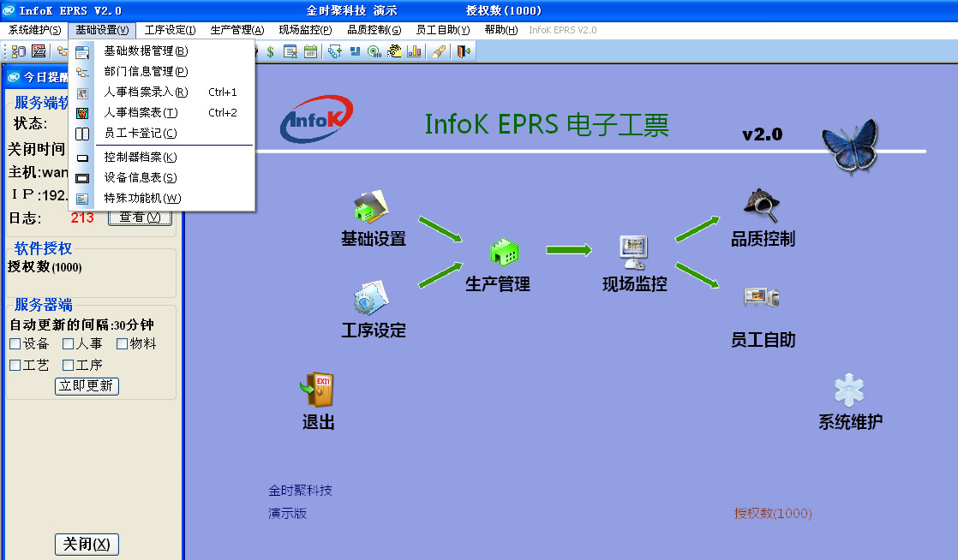Tick the 人事 checkbox

click(69, 344)
